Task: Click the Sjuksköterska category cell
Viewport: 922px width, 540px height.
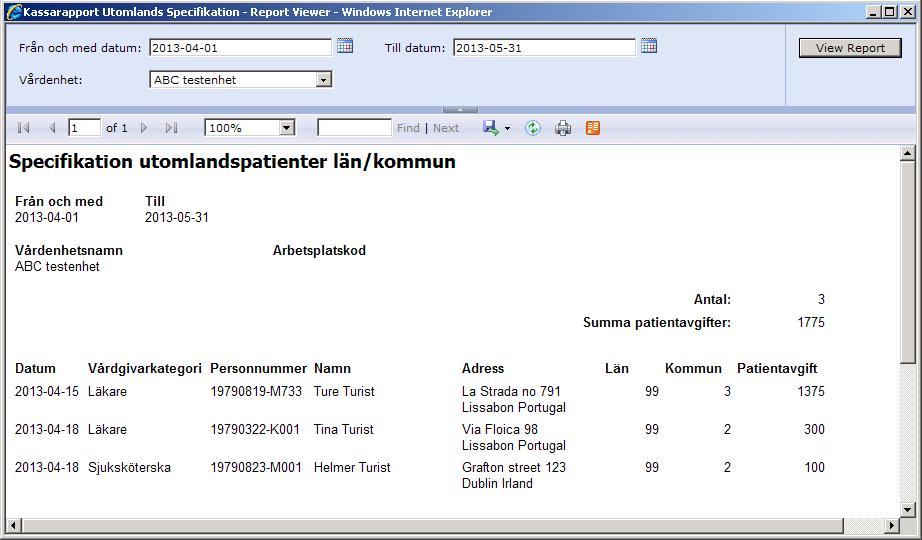Action: pos(129,468)
